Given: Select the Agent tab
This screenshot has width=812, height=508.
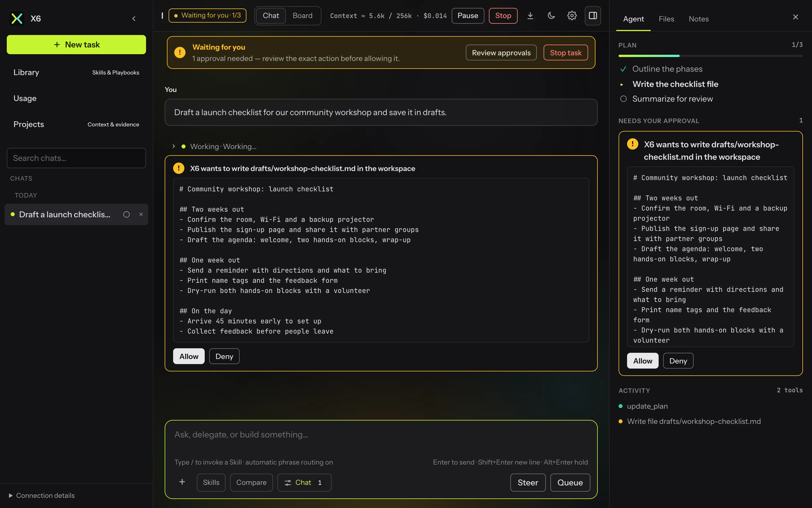Looking at the screenshot, I should click(633, 19).
